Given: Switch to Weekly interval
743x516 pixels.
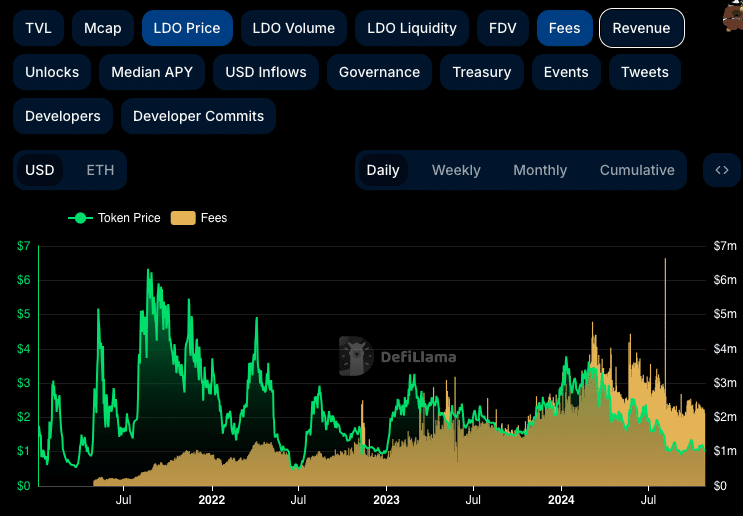Looking at the screenshot, I should (x=456, y=170).
